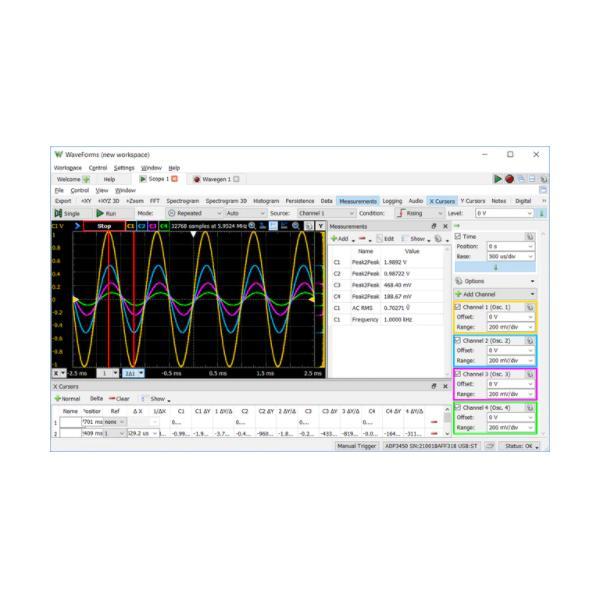This screenshot has height=600, width=600.
Task: Switch to the Wavegen 1 tab
Action: pyautogui.click(x=215, y=179)
